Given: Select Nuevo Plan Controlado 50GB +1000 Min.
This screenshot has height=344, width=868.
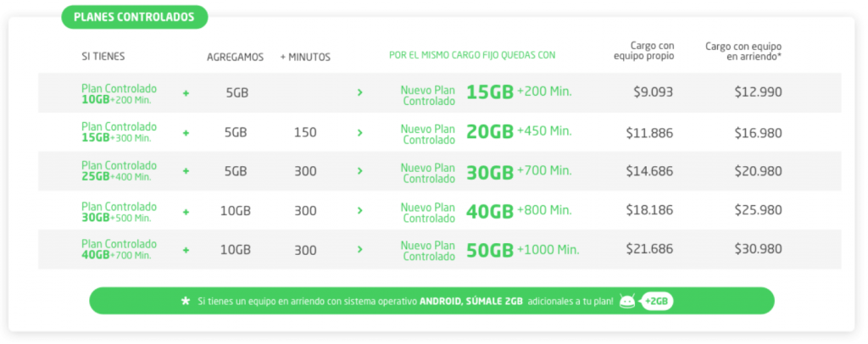Looking at the screenshot, I should 490,251.
